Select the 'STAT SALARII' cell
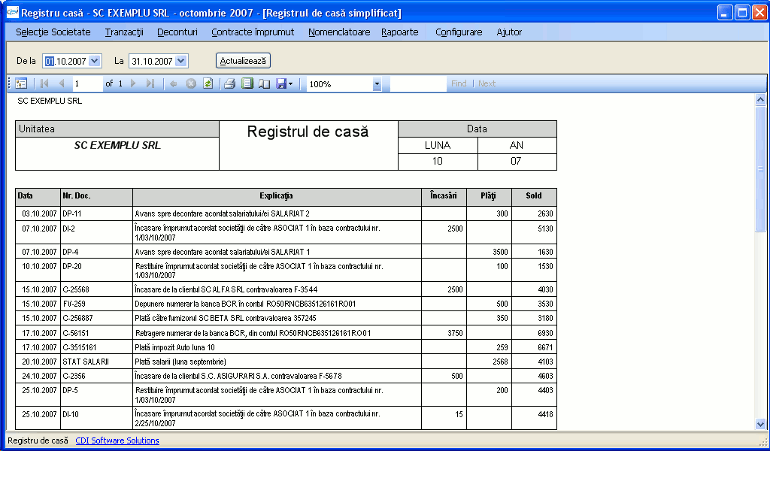This screenshot has height=501, width=770. 96,362
